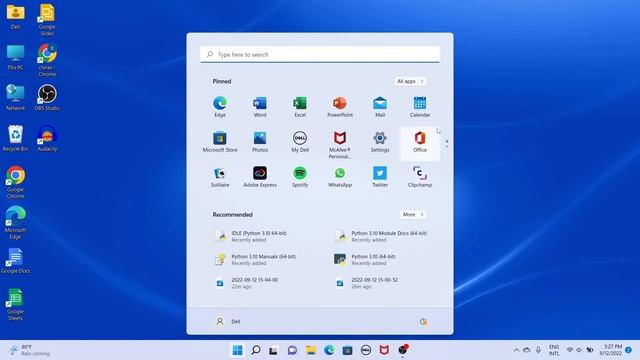
Task: Open the My Dell app
Action: point(300,142)
